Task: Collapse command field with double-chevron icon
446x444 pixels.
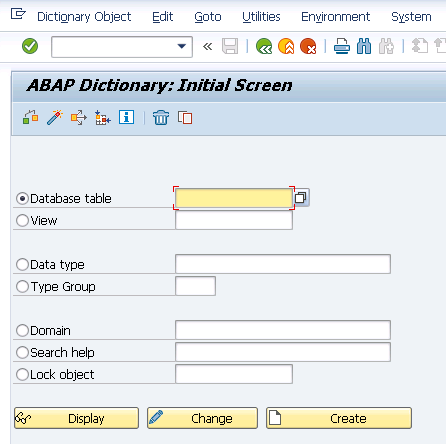Action: tap(207, 46)
